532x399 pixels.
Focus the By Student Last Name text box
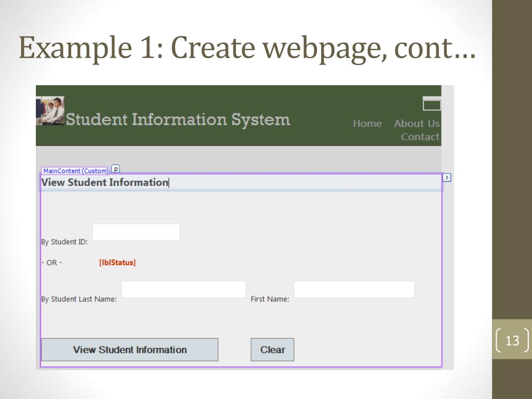point(183,289)
